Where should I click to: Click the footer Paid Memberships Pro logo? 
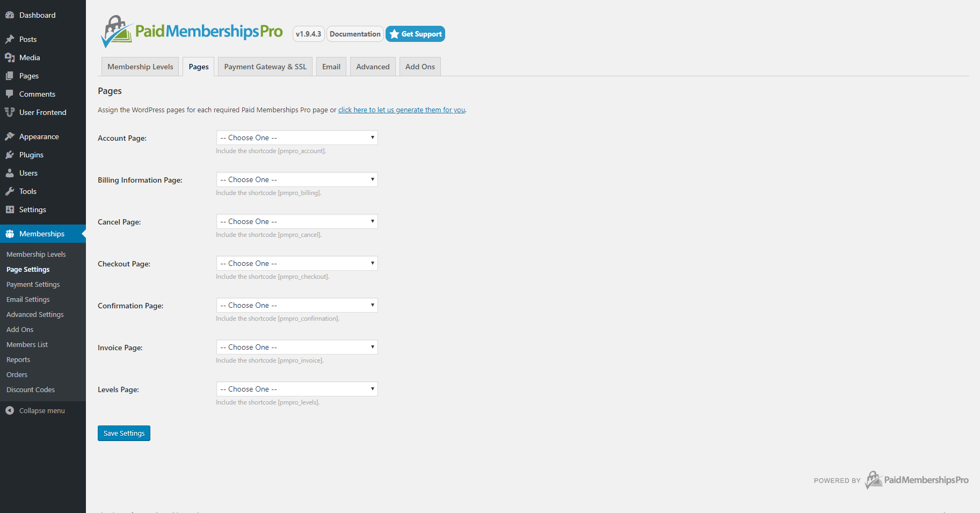(917, 480)
